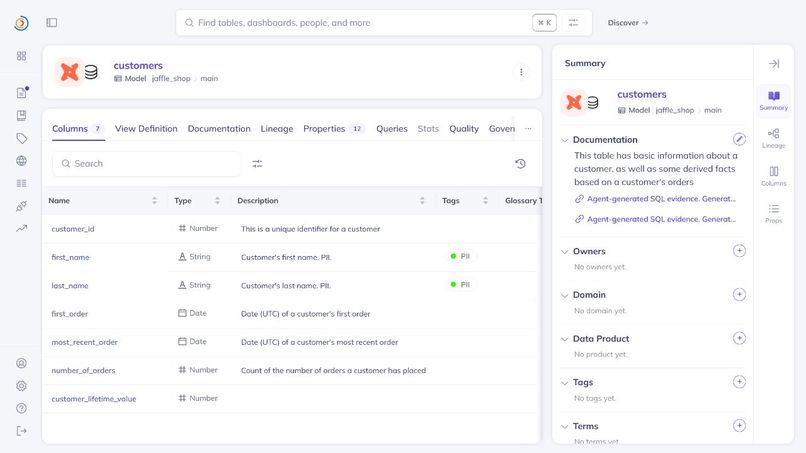
Task: Switch to the Properties tab
Action: point(334,129)
